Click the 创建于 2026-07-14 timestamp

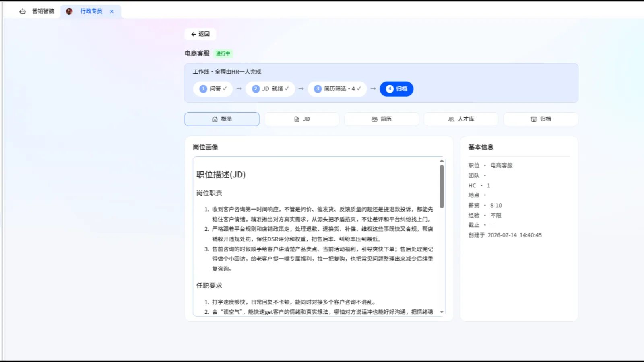coord(505,235)
